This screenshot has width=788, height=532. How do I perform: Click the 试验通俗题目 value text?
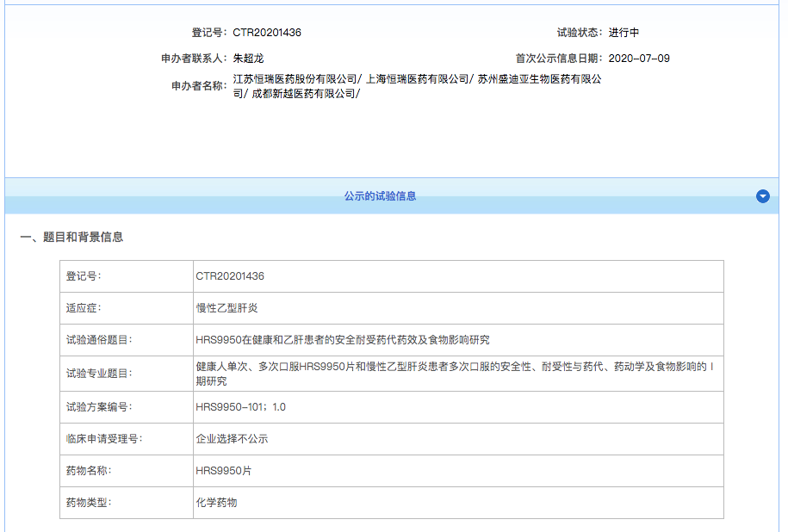tap(342, 340)
